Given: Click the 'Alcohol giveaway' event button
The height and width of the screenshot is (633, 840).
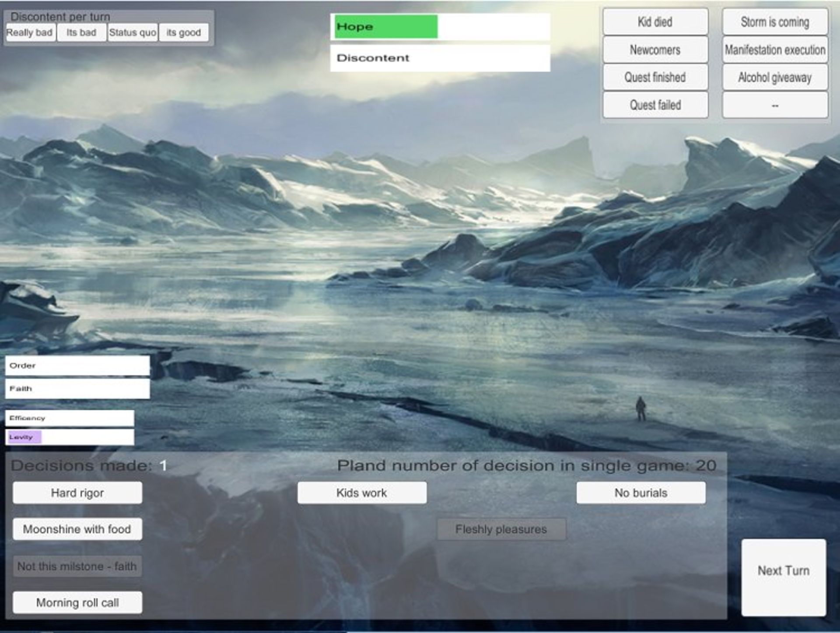Looking at the screenshot, I should [x=775, y=77].
